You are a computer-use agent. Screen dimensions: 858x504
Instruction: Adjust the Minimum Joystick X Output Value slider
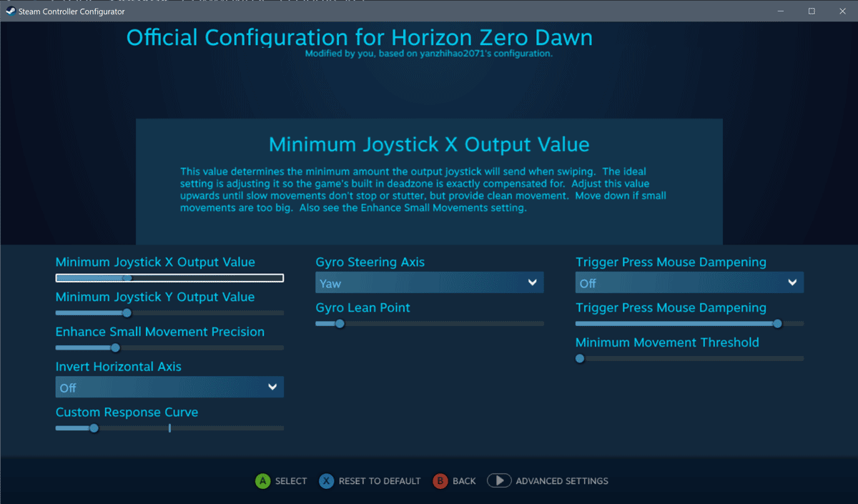169,278
